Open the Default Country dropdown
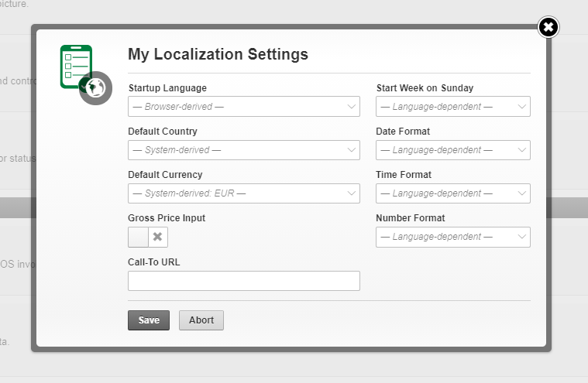Image resolution: width=588 pixels, height=383 pixels. tap(244, 150)
